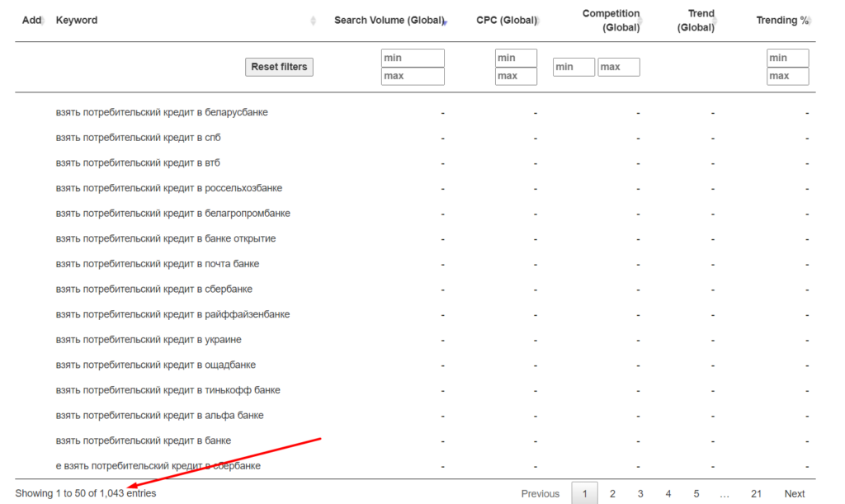Sort by Trending % column header
This screenshot has height=504, width=845.
coord(781,21)
